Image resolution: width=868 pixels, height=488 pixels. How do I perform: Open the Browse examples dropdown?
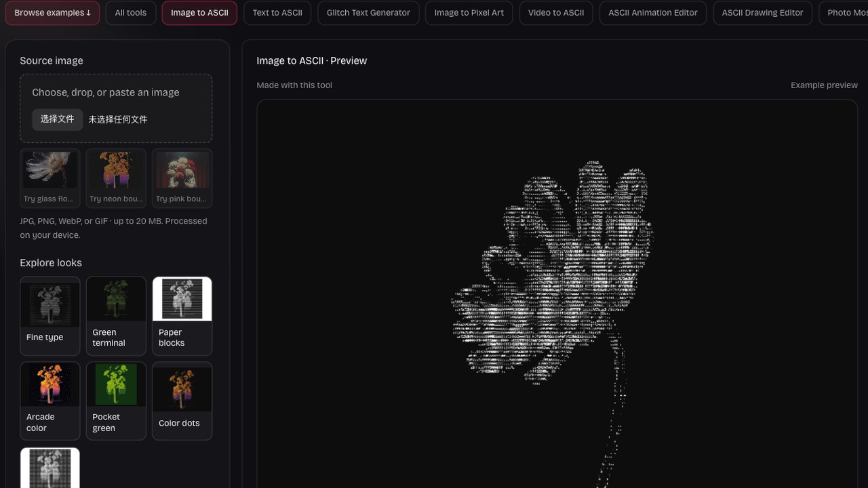[x=52, y=13]
